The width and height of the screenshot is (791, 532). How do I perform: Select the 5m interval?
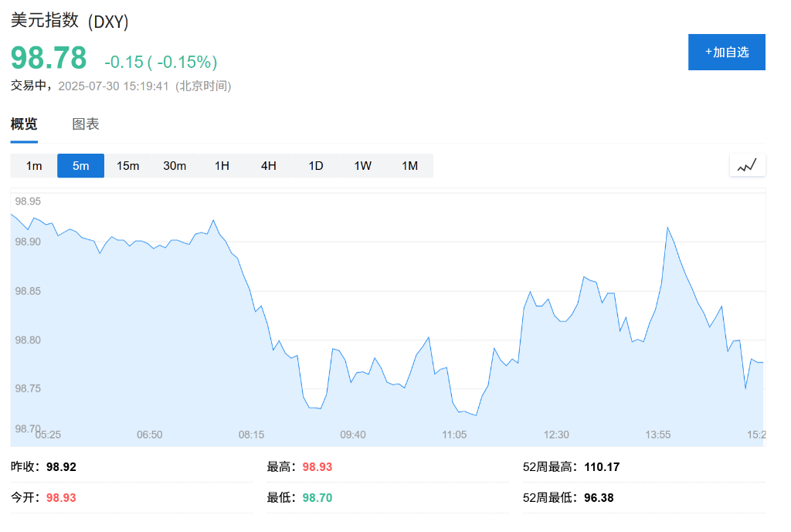pyautogui.click(x=80, y=166)
